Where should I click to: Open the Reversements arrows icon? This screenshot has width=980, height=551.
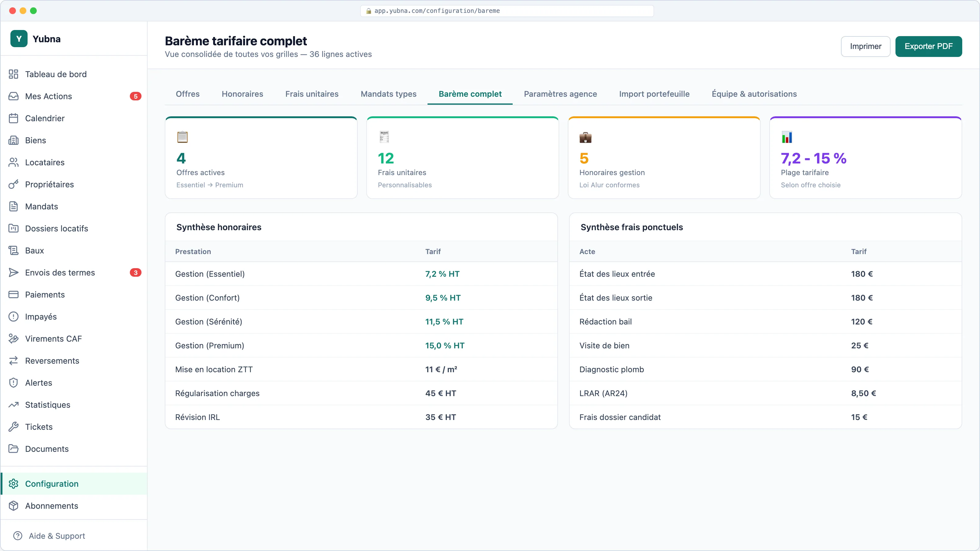tap(14, 361)
